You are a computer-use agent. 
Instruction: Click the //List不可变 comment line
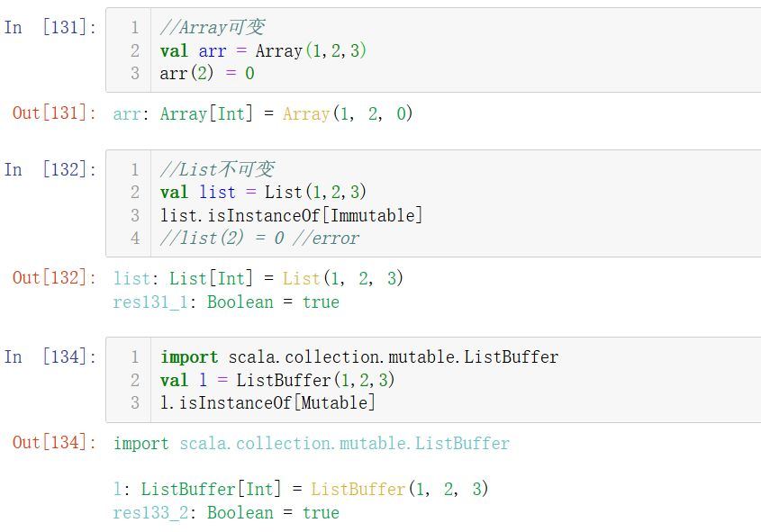216,169
